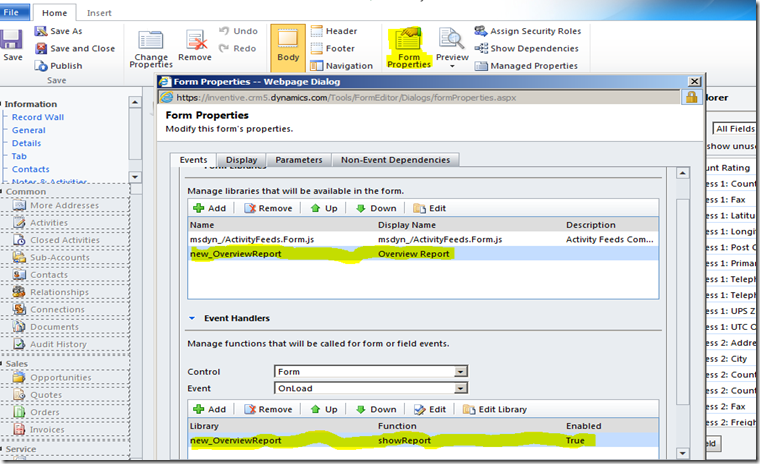Switch to Footer editing
This screenshot has height=464, width=760.
tap(333, 48)
